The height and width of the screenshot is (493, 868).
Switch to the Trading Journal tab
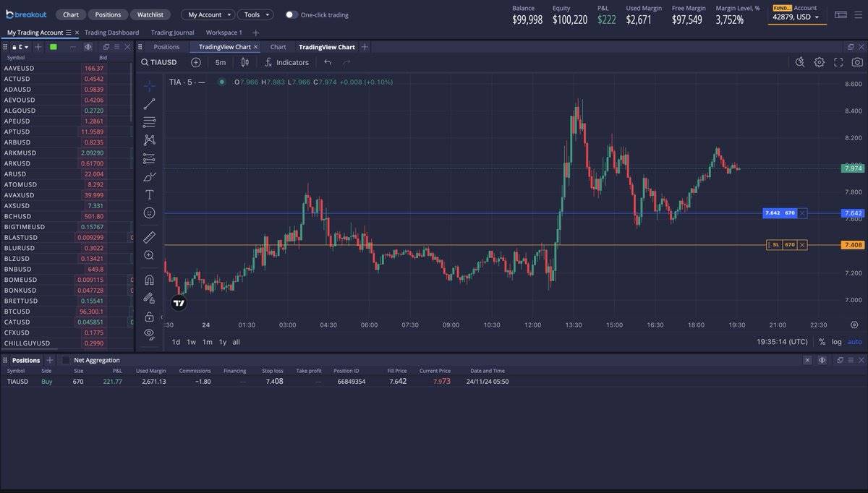(172, 33)
